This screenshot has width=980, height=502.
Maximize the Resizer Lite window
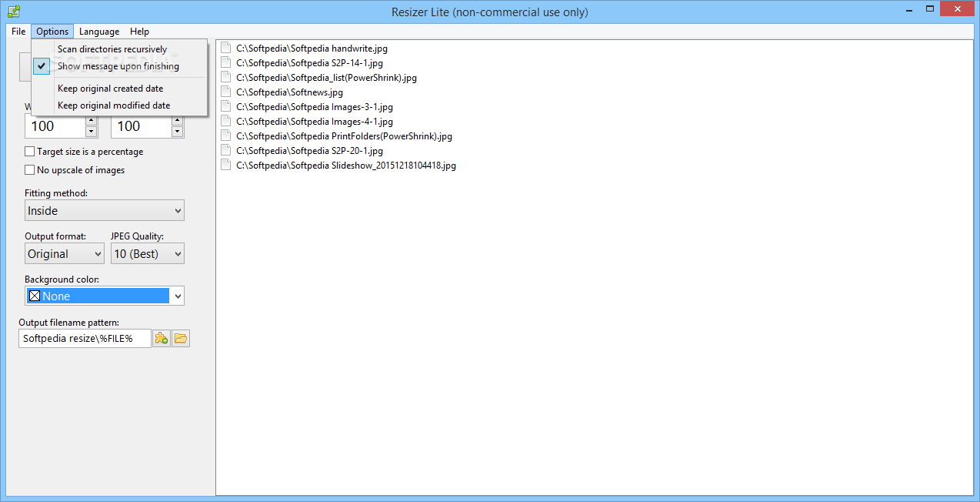tap(930, 9)
